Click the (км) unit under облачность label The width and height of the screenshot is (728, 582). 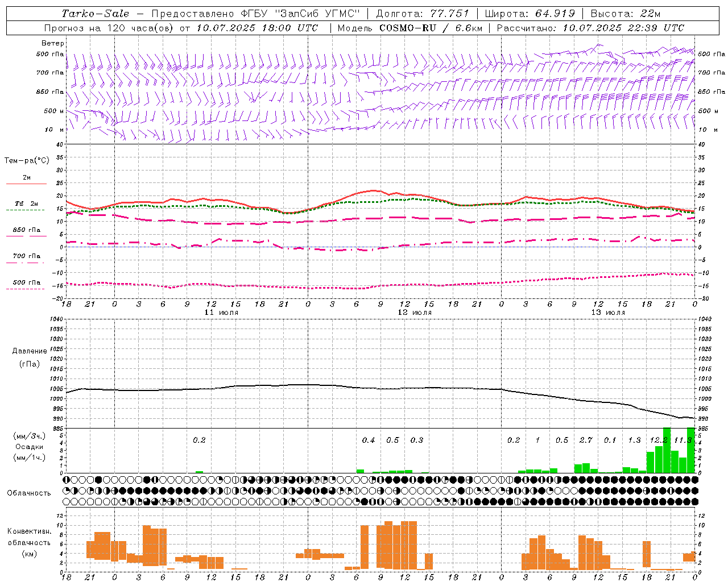click(x=29, y=554)
